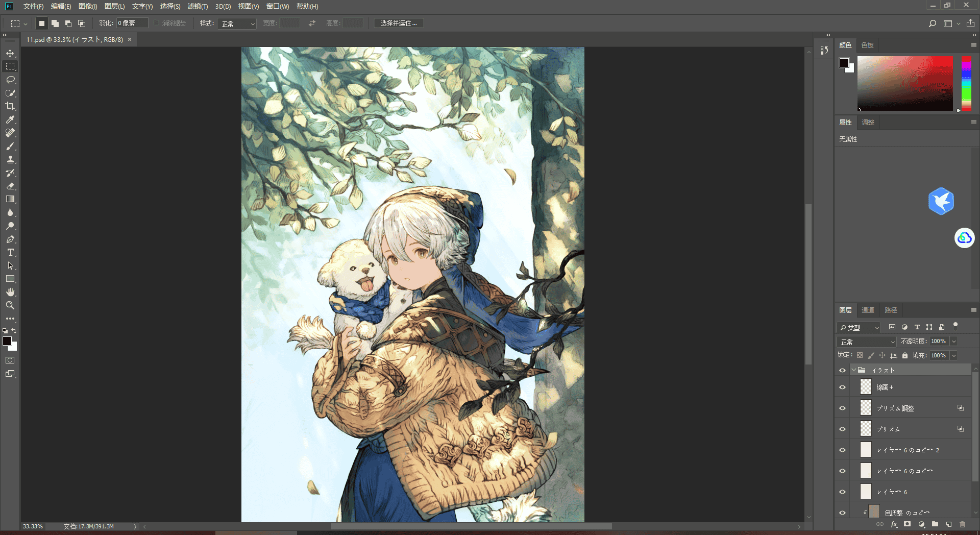Collapse the イラスト layer group

pos(854,370)
